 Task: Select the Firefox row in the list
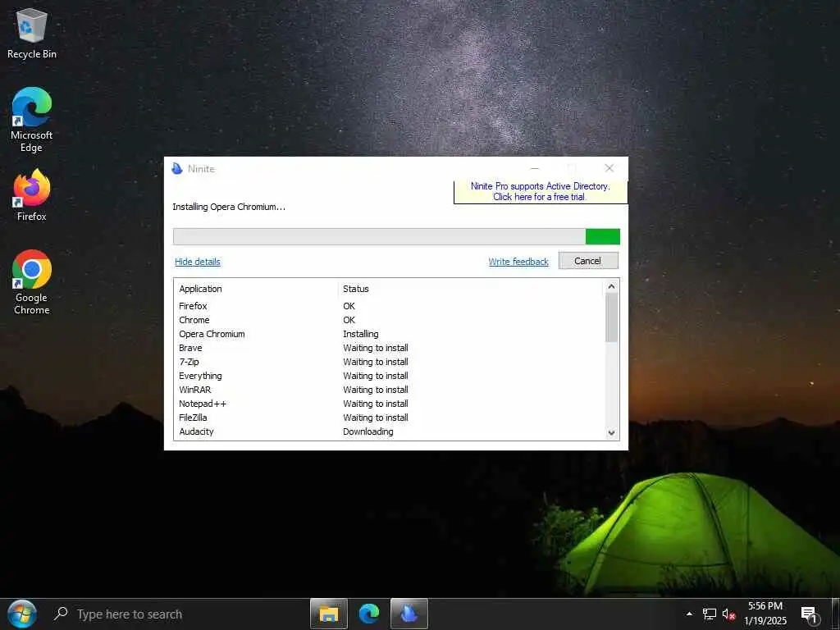click(x=390, y=306)
